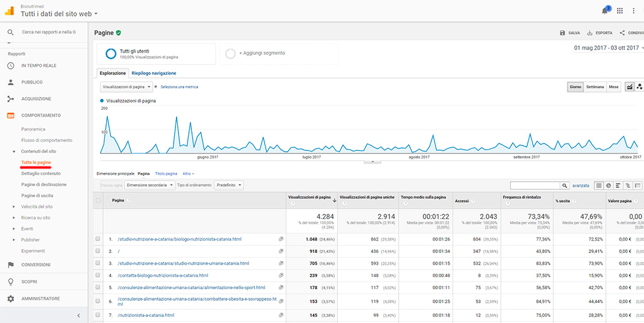
Task: Open Flusso di comportamento report
Action: point(47,140)
